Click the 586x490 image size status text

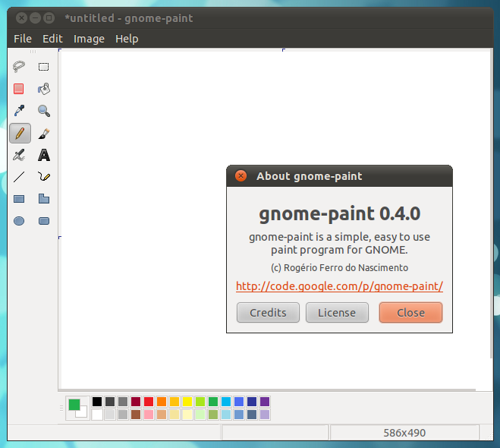[404, 433]
